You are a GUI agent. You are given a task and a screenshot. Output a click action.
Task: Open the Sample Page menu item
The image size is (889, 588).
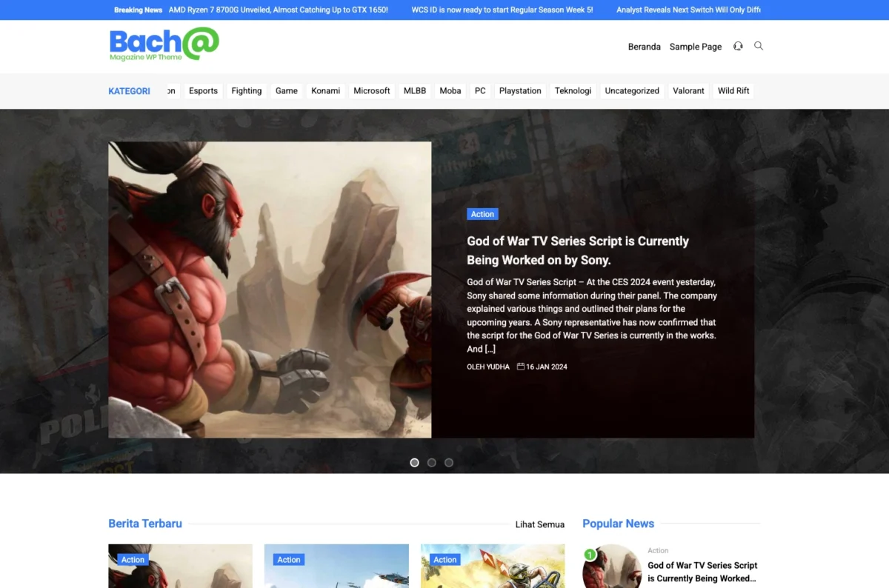[x=696, y=47]
